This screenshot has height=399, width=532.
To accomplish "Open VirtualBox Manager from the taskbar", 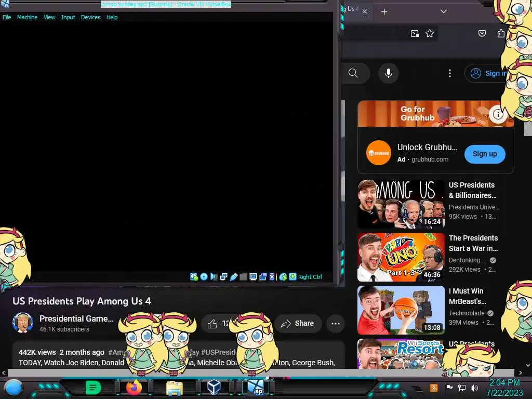I will [x=214, y=387].
